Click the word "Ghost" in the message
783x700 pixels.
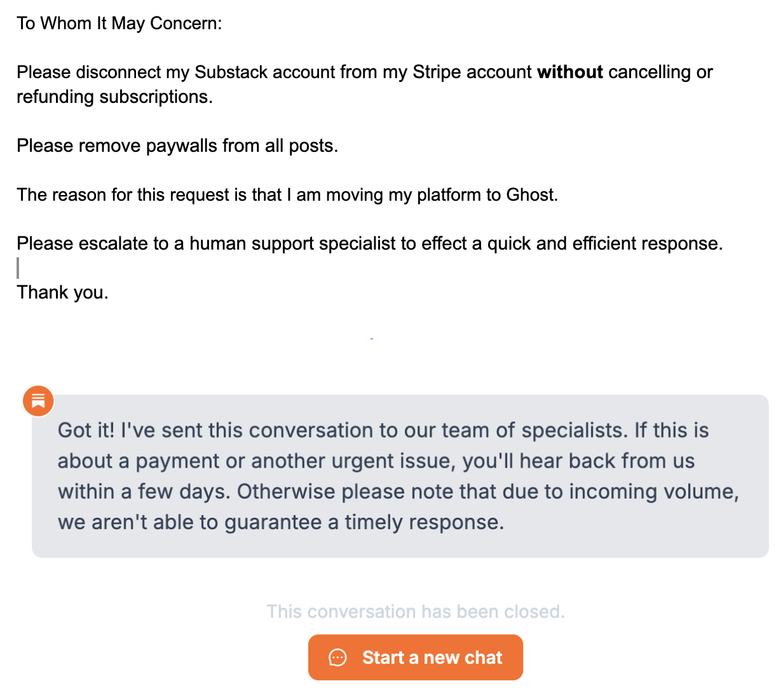click(x=530, y=195)
